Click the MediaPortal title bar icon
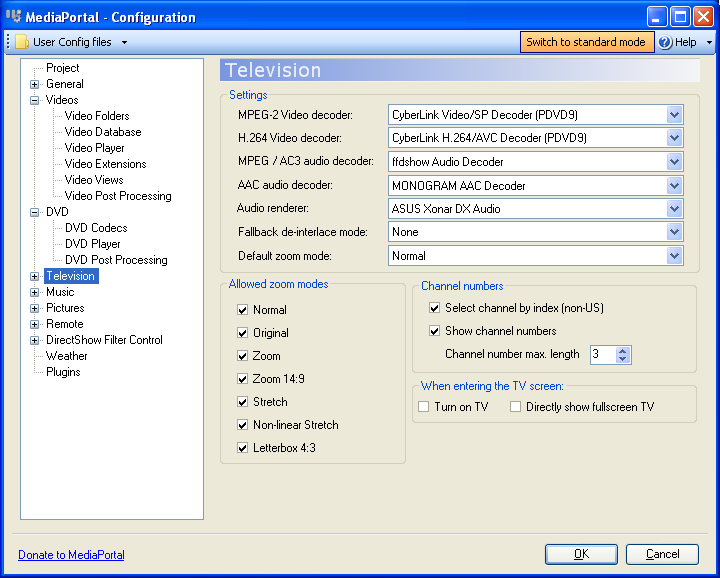This screenshot has height=578, width=720. point(13,16)
